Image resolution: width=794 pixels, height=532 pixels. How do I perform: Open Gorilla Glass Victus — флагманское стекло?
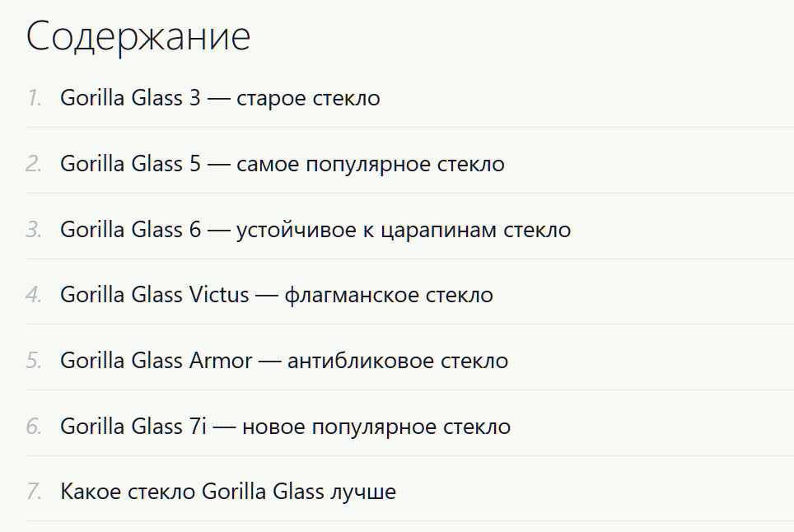pyautogui.click(x=277, y=295)
